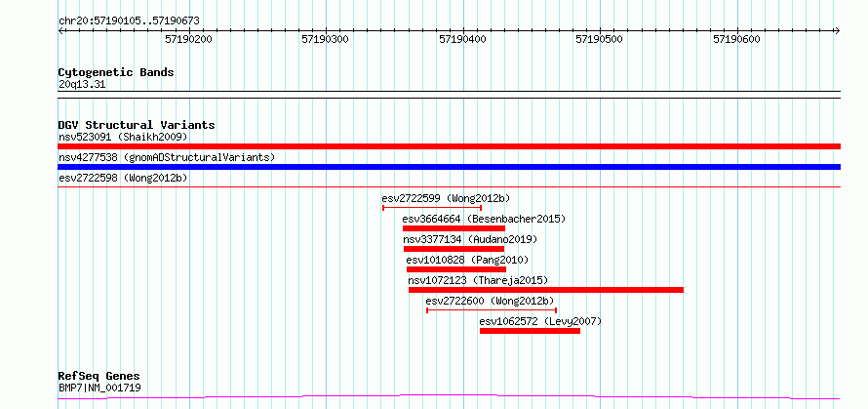This screenshot has width=868, height=409.
Task: Click the esv2722598 (Wong2012b) label
Action: [x=123, y=178]
